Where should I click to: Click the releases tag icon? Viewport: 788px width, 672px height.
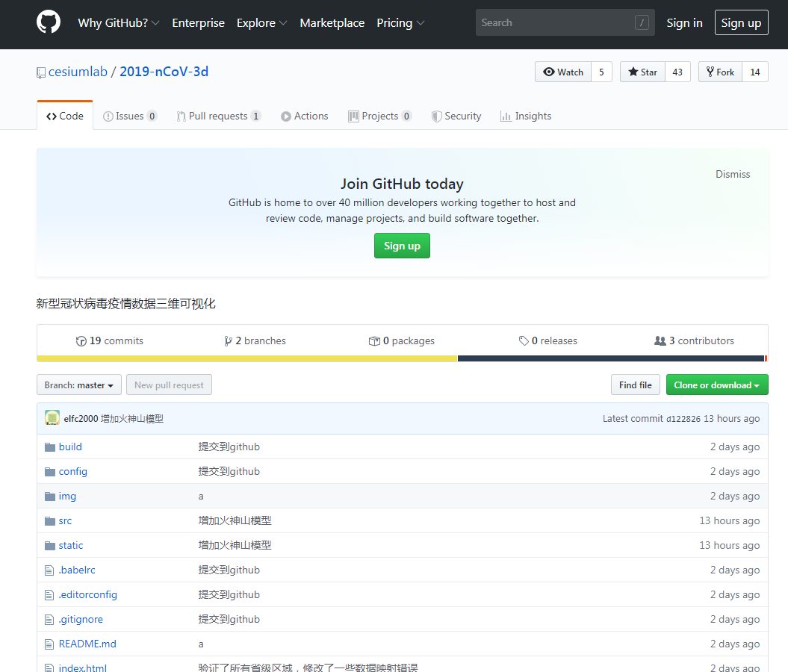(x=524, y=341)
